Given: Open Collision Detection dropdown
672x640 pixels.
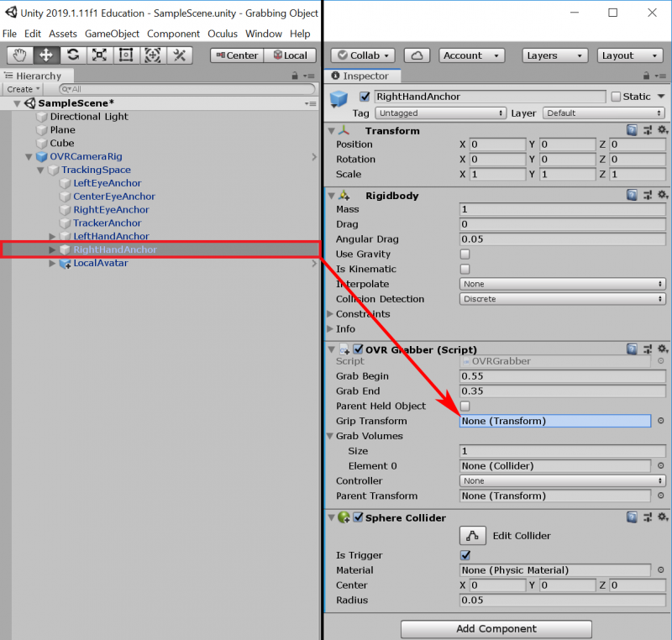Looking at the screenshot, I should point(562,299).
